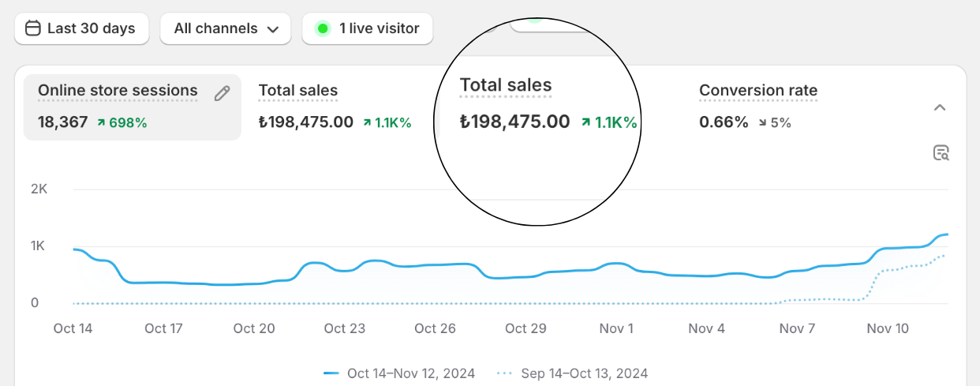Image resolution: width=980 pixels, height=386 pixels.
Task: Click the calendar icon in the date range button
Action: point(32,28)
